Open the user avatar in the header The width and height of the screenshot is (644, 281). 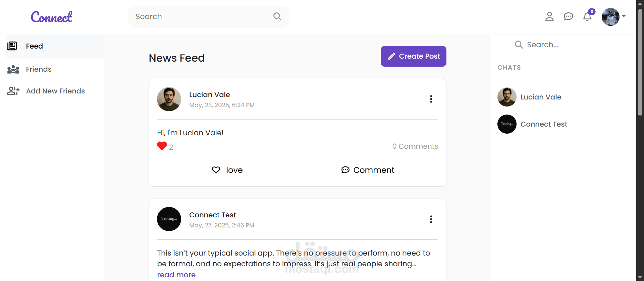pyautogui.click(x=610, y=17)
